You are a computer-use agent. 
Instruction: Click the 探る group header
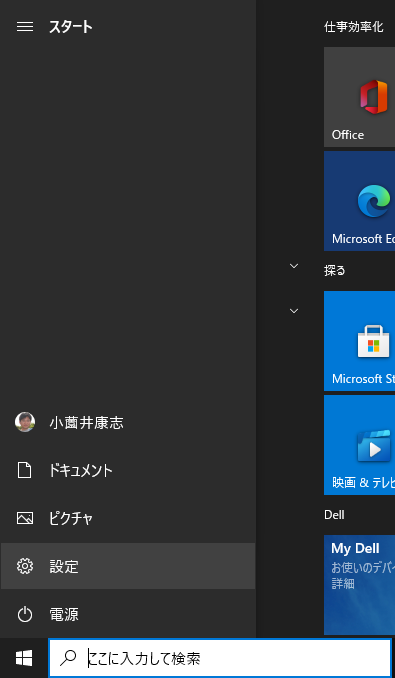(335, 271)
